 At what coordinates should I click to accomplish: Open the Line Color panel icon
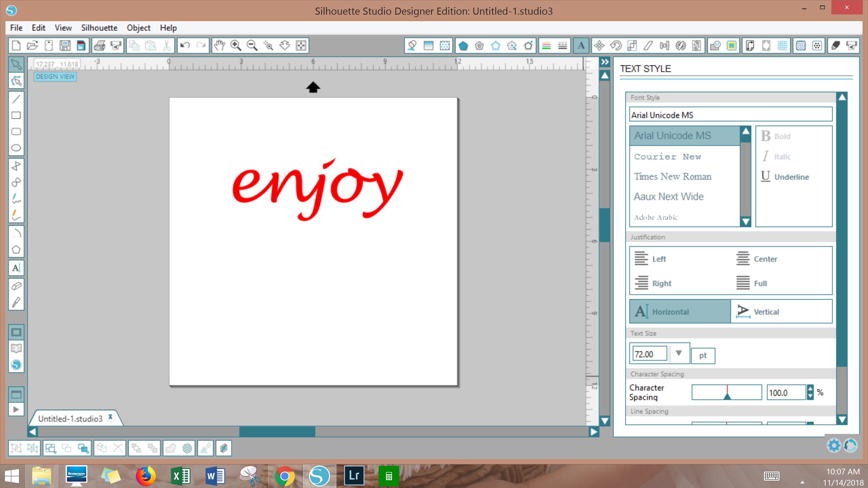coord(546,46)
